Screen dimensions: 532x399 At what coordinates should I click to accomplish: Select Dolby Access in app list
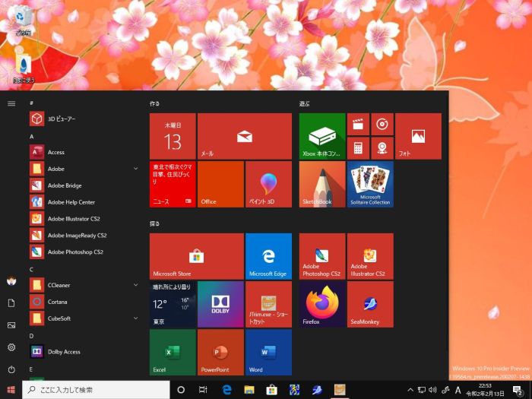[64, 352]
